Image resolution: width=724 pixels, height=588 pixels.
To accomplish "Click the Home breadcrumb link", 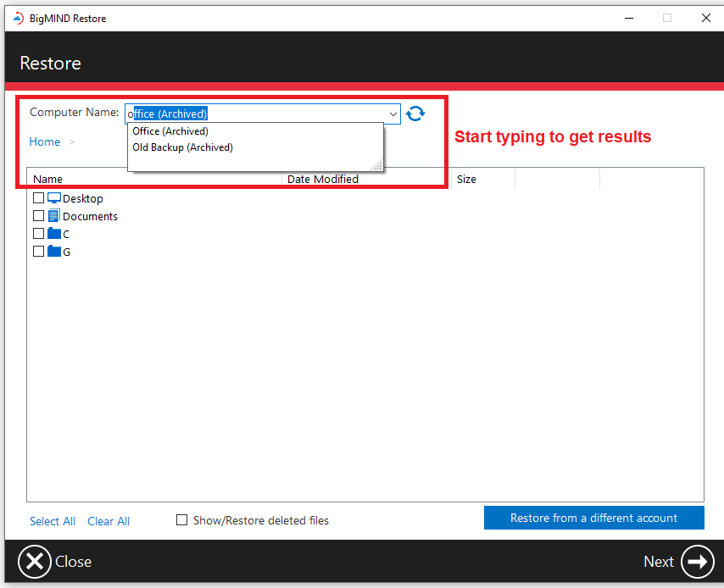I will tap(44, 141).
